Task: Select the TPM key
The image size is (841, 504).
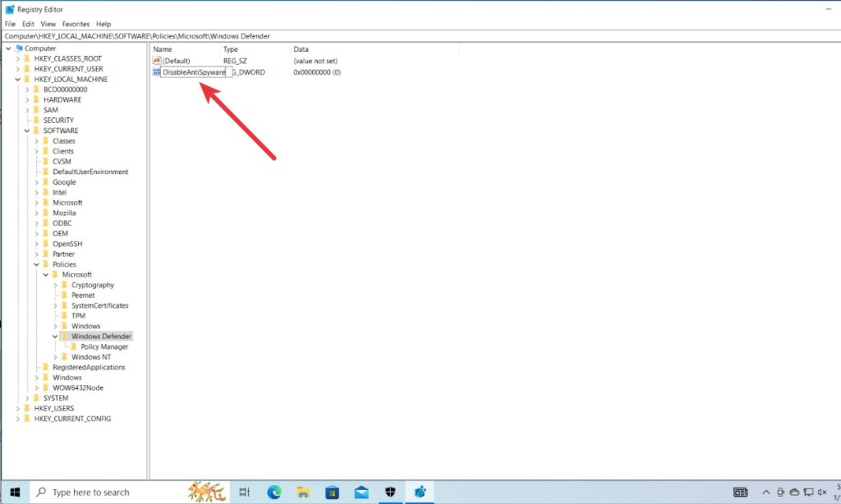Action: coord(78,316)
